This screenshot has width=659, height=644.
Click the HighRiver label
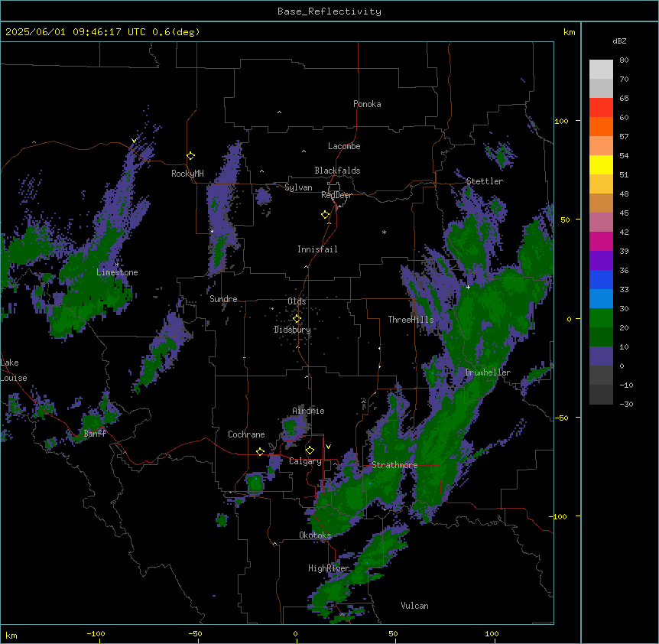click(329, 568)
